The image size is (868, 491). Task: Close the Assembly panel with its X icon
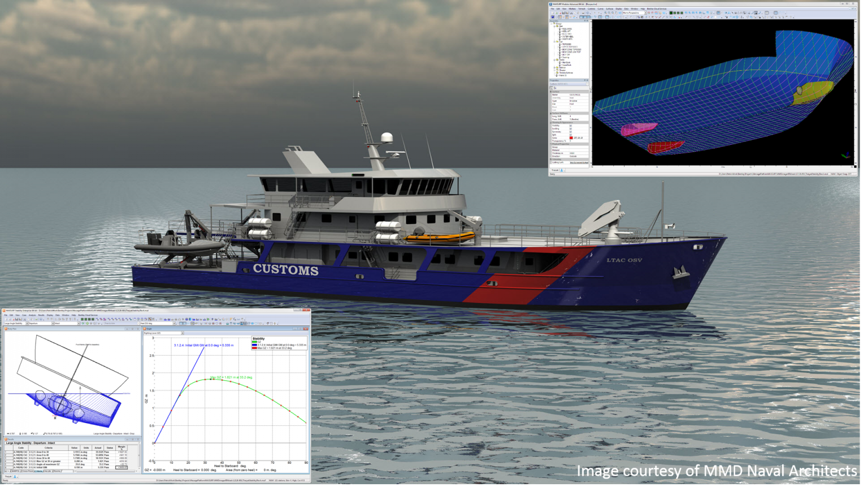coord(587,21)
